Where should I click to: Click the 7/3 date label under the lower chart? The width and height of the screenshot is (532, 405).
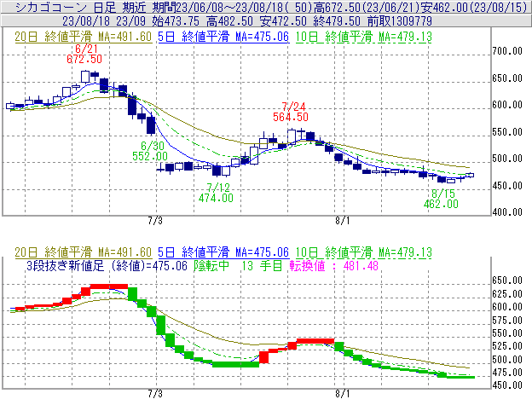[x=155, y=394]
